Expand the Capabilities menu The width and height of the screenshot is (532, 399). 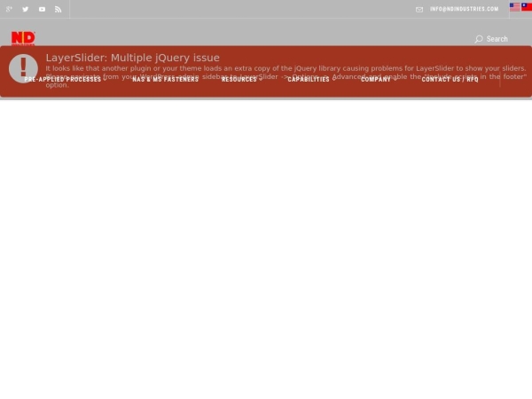coord(311,80)
